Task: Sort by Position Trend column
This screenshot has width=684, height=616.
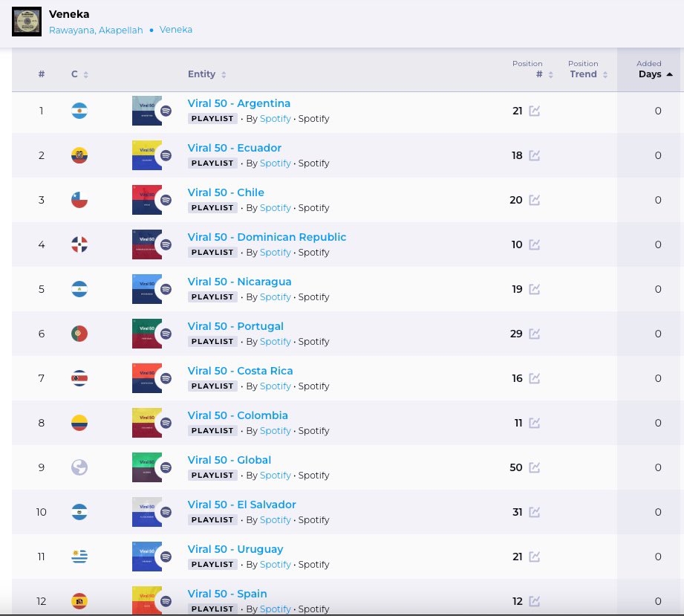Action: click(587, 69)
